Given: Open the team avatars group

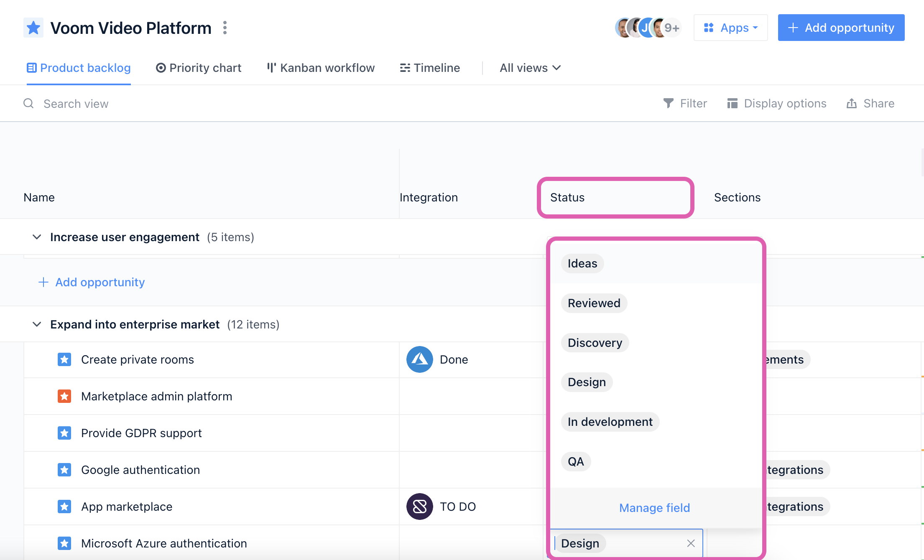Looking at the screenshot, I should tap(648, 28).
